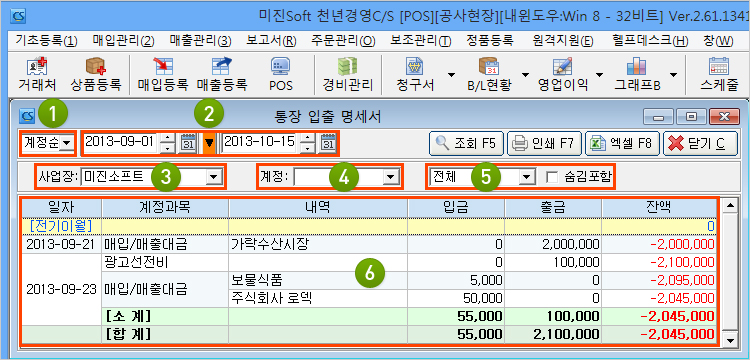Click the 2,000,000 withdrawal cell
This screenshot has width=750, height=360.
[x=553, y=244]
